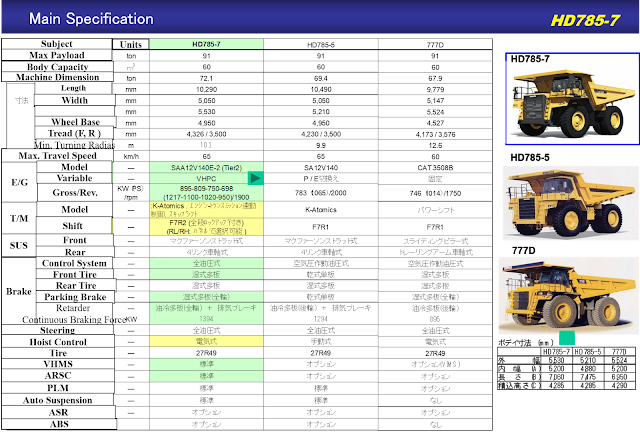Screen dimensions: 640x436
Task: Select the 12.6 turning radius value
Action: pos(435,145)
